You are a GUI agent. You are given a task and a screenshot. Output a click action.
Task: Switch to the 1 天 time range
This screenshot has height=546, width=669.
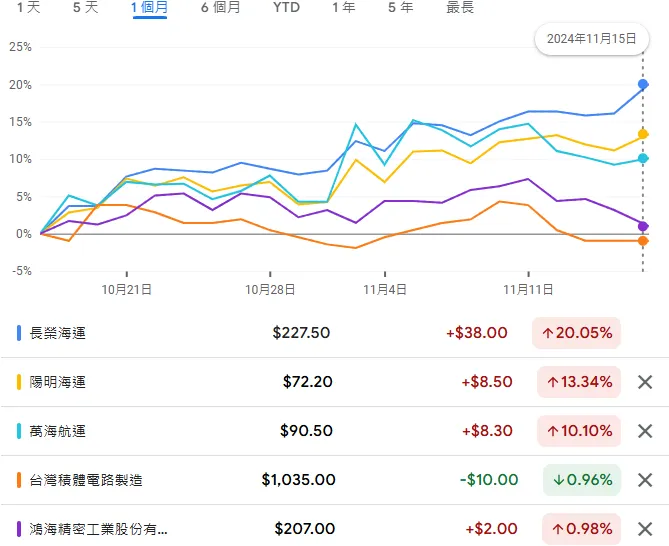29,7
